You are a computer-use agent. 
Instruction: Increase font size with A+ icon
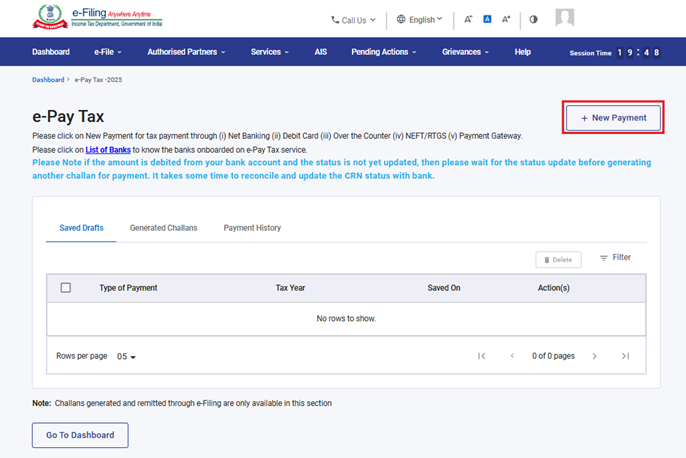pyautogui.click(x=506, y=19)
